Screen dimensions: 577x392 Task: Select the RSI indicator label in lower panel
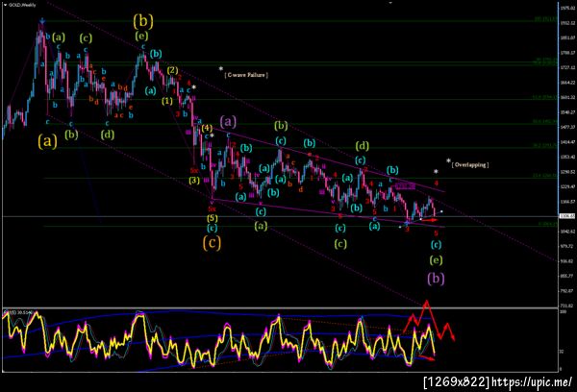17,312
